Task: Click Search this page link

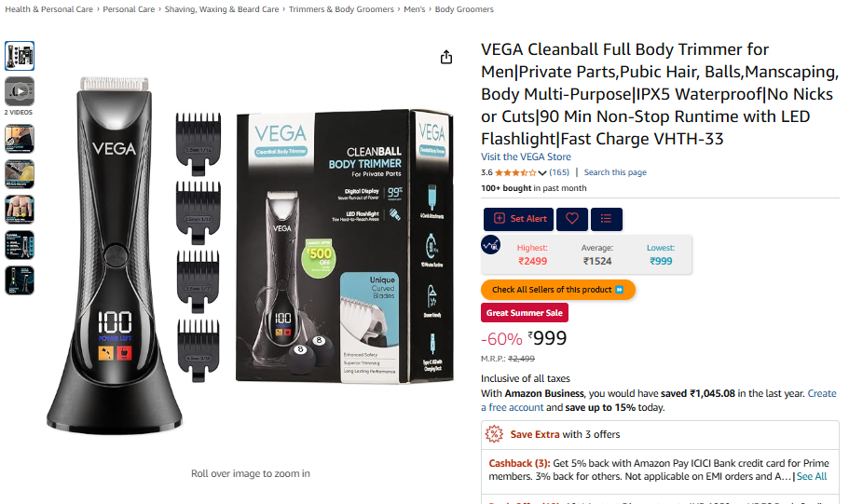Action: [x=615, y=172]
